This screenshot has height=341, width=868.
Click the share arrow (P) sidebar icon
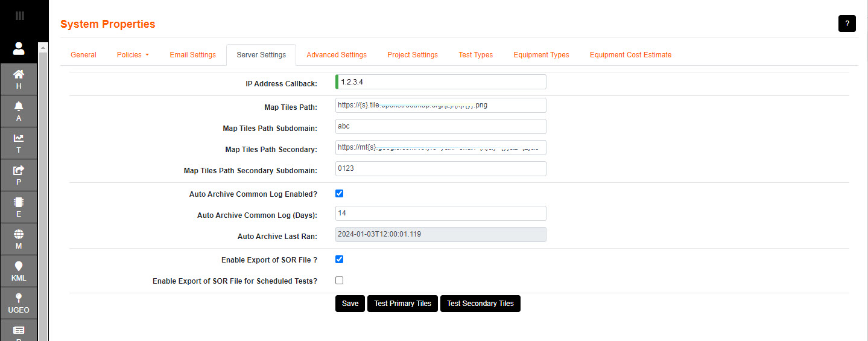(19, 175)
